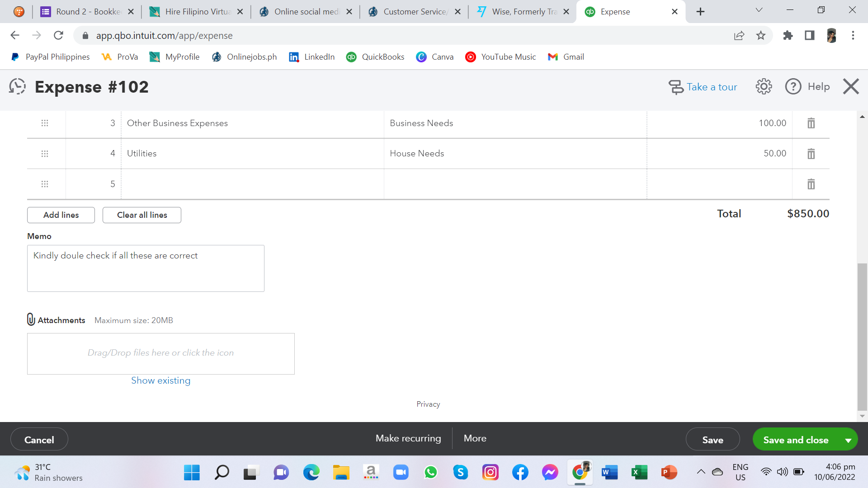The width and height of the screenshot is (868, 488).
Task: Click the Add lines button
Action: (x=61, y=215)
